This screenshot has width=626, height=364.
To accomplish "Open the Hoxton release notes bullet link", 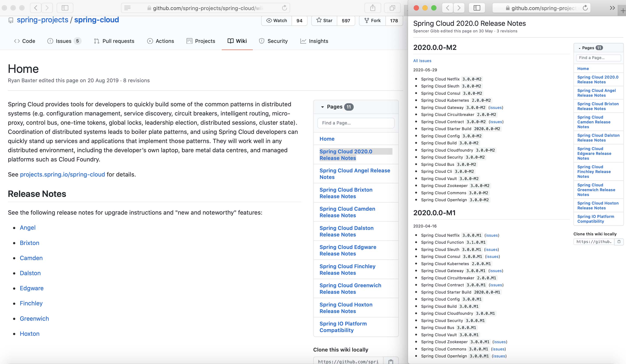I will pos(30,334).
